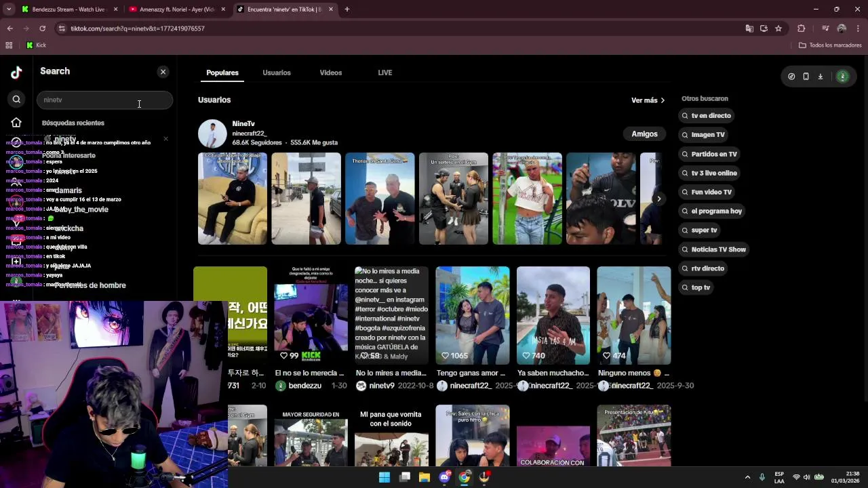Open suggested search 'top tv'

(x=696, y=287)
